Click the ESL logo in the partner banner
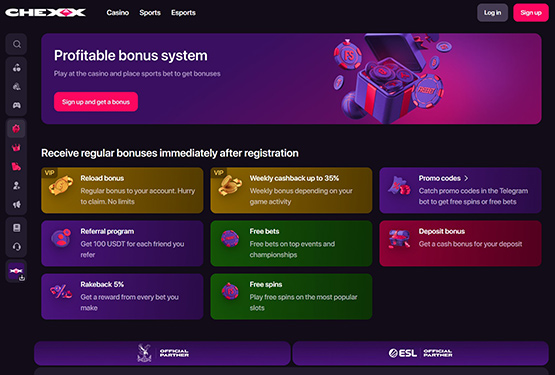The image size is (555, 375). coord(403,353)
